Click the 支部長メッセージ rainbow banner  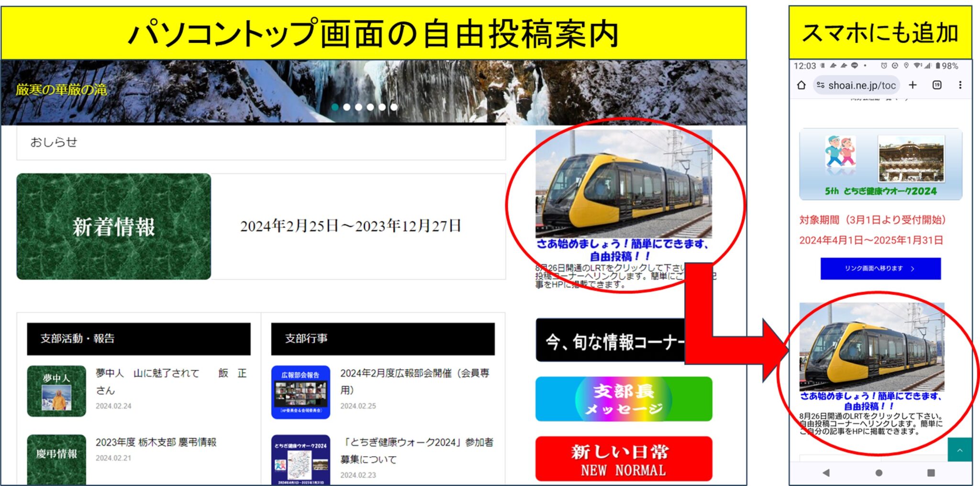click(x=624, y=399)
